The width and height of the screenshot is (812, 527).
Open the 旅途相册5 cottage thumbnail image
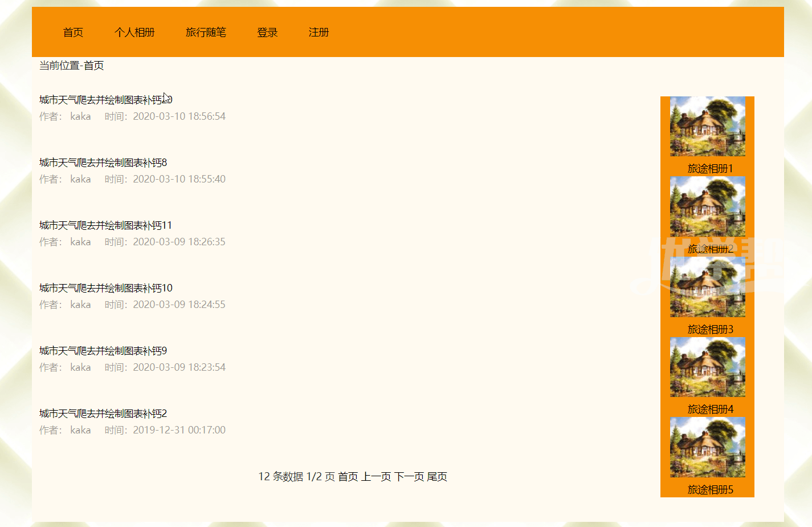click(x=707, y=448)
